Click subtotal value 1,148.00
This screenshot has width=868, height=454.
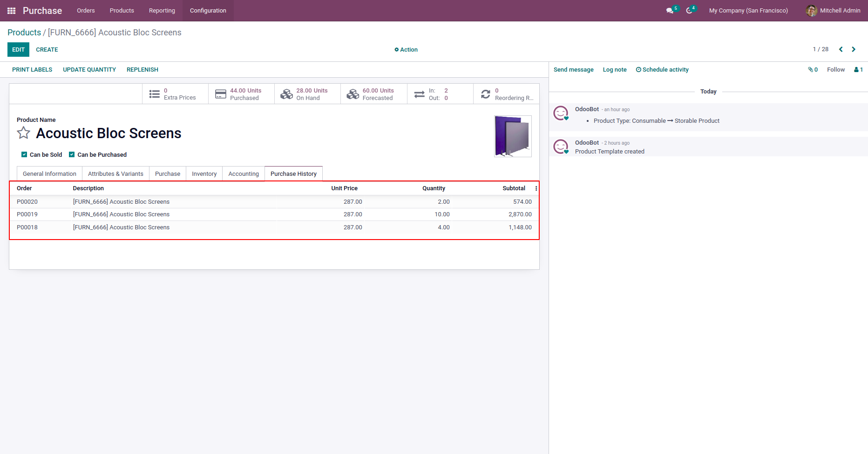coord(520,227)
